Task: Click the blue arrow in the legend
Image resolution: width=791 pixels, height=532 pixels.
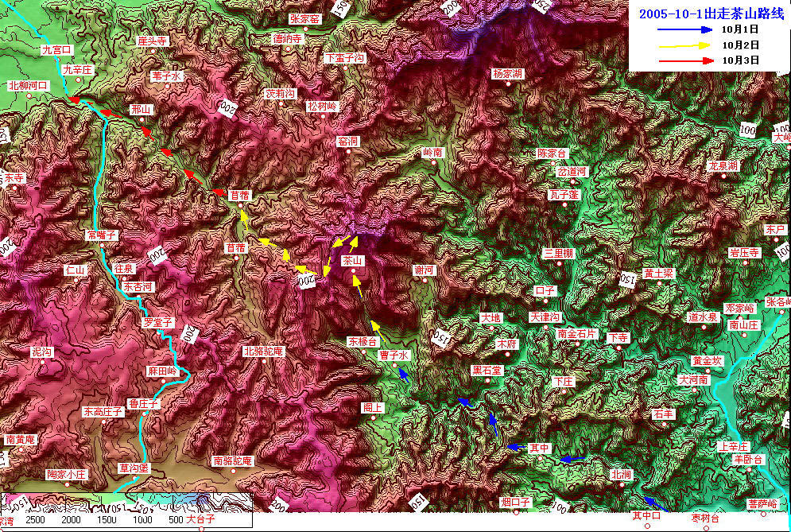Action: [x=684, y=29]
